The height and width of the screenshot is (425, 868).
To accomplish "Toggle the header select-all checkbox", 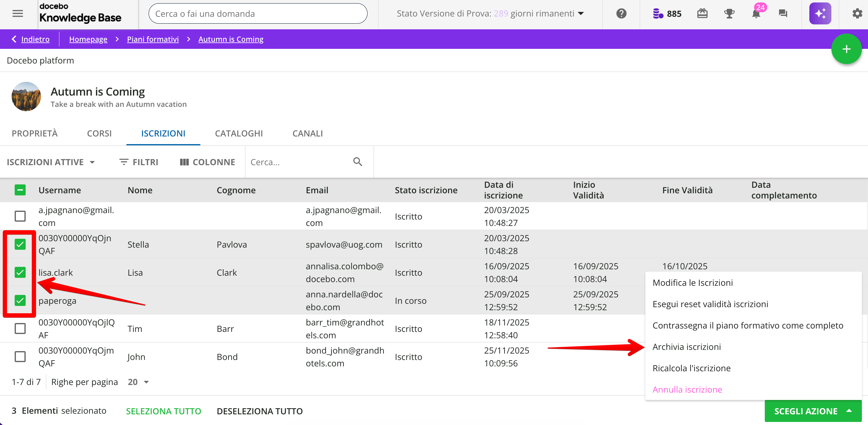I will coord(20,190).
